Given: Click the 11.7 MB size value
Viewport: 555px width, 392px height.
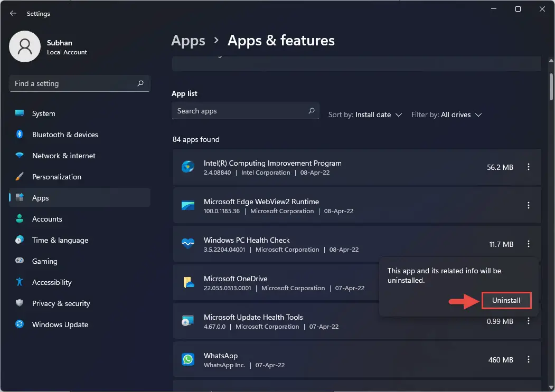Looking at the screenshot, I should coord(501,244).
